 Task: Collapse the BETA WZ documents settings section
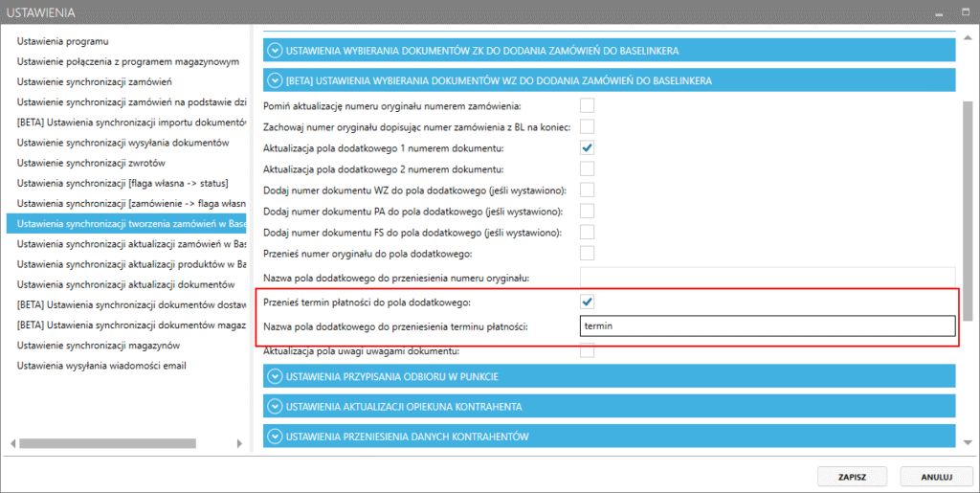276,80
